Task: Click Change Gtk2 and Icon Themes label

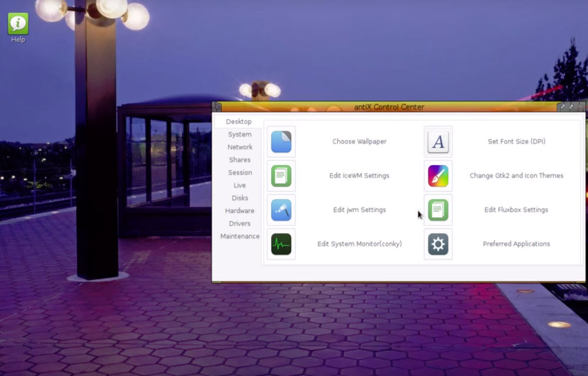Action: [x=516, y=176]
